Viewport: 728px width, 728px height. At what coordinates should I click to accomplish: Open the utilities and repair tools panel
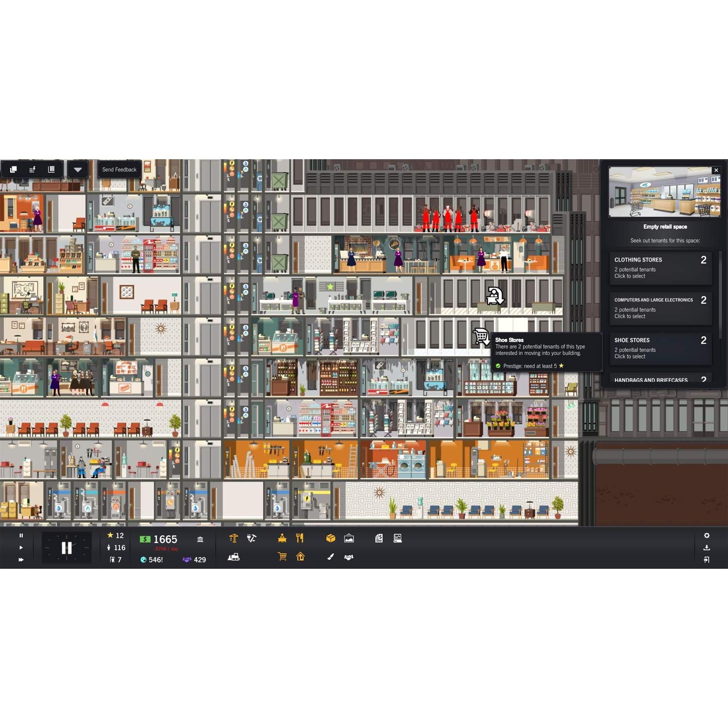[x=252, y=538]
